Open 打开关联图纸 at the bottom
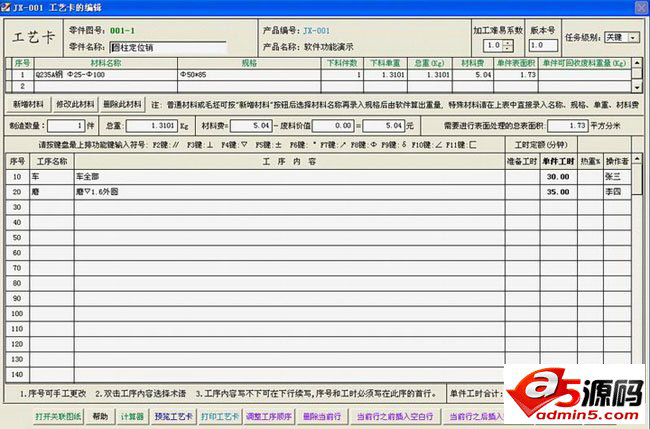Image resolution: width=650 pixels, height=429 pixels. (58, 417)
